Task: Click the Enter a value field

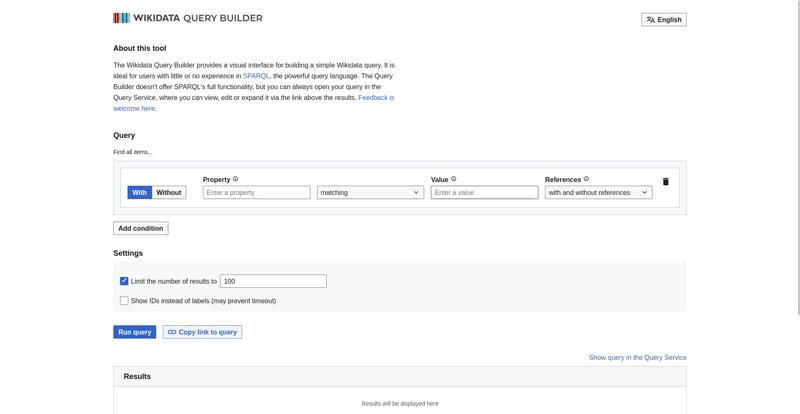Action: point(484,192)
